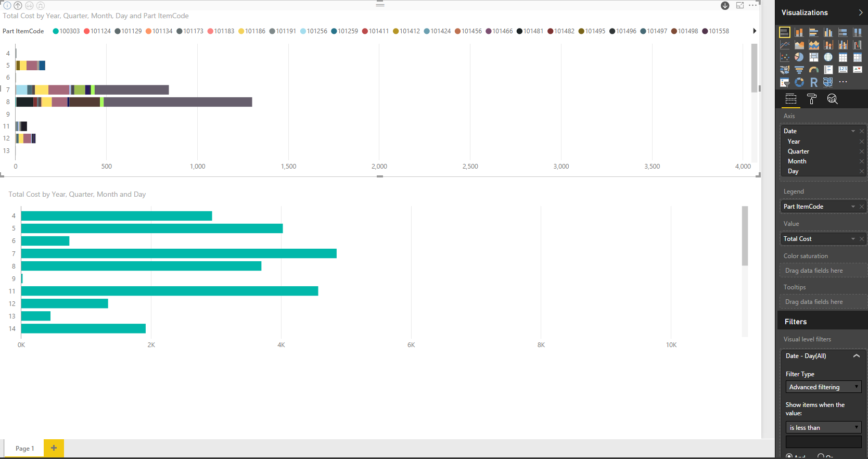Select the stacked column chart visualization
Screen dimensions: 868x459
click(799, 32)
